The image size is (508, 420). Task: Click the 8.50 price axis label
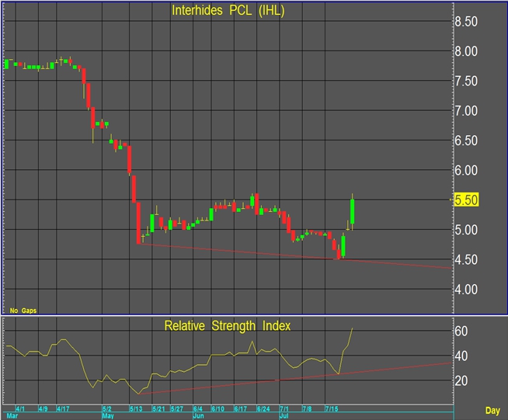click(466, 22)
